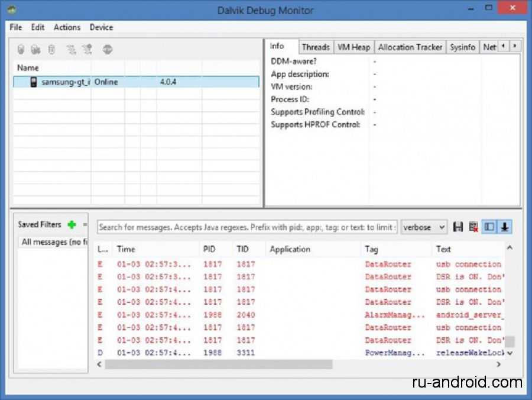The image size is (532, 400).
Task: Click the android_server_ log text
Action: click(x=470, y=315)
